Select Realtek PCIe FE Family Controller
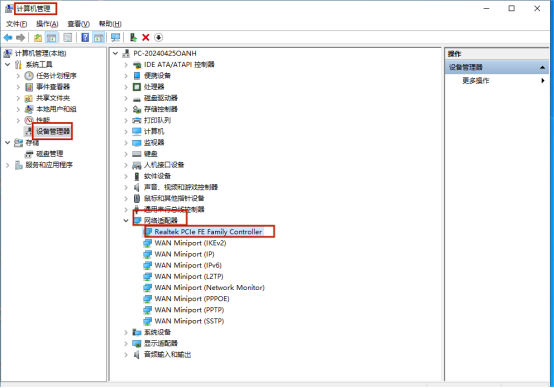 (x=208, y=232)
